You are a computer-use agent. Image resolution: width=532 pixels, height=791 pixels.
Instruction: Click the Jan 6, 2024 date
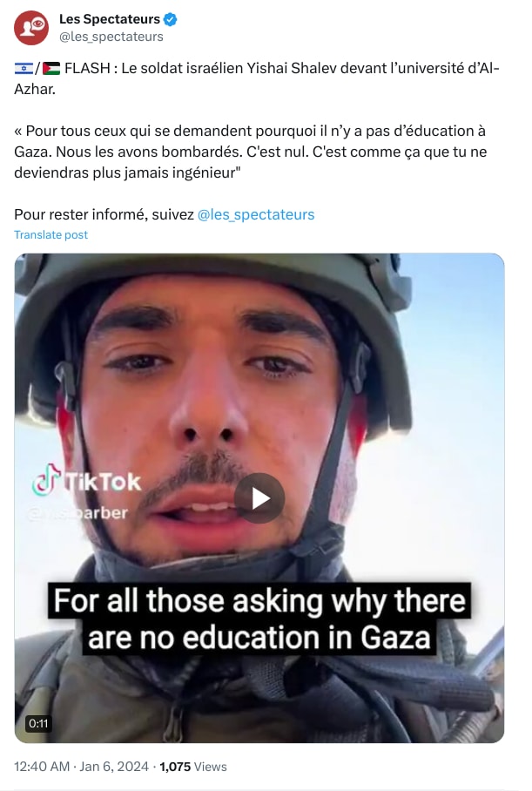114,767
